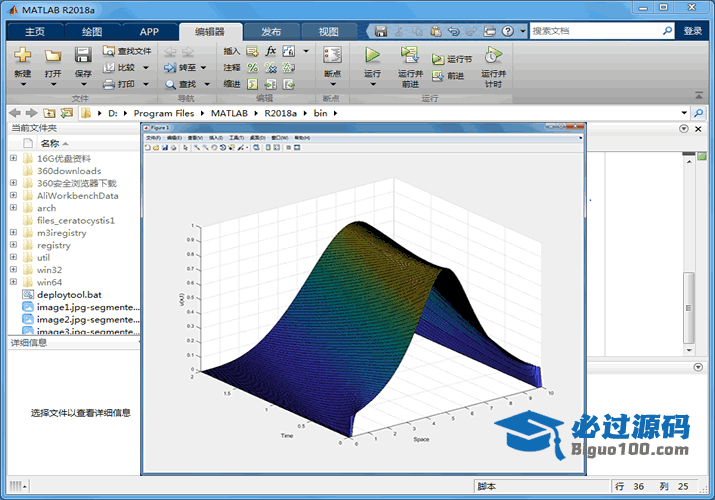Viewport: 715px width, 500px height.
Task: Click the help question mark icon
Action: 508,31
